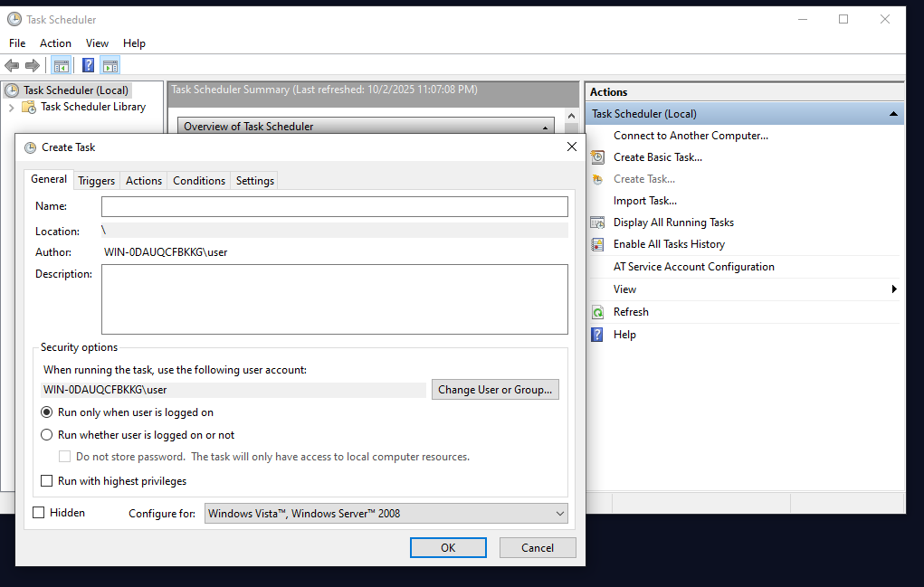The width and height of the screenshot is (924, 587).
Task: Expand the View submenu arrow in Actions
Action: tap(894, 289)
